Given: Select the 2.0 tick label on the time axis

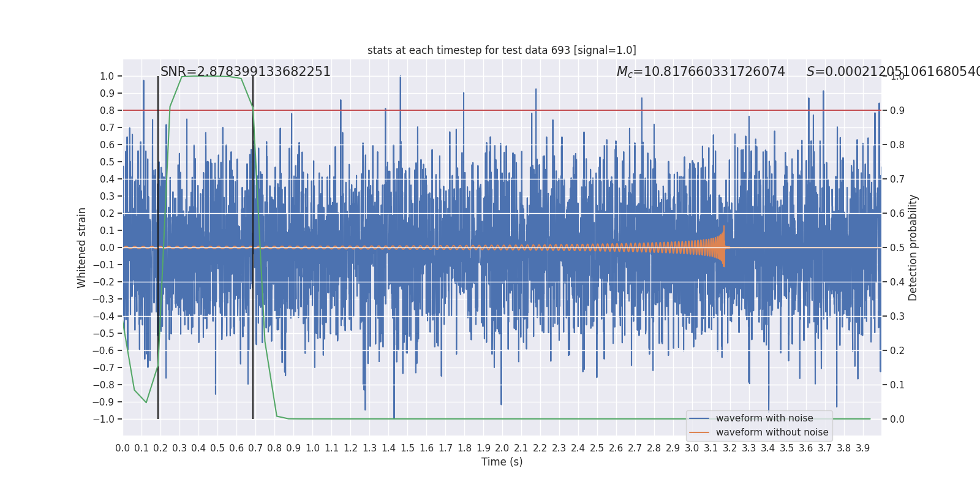Looking at the screenshot, I should point(502,448).
